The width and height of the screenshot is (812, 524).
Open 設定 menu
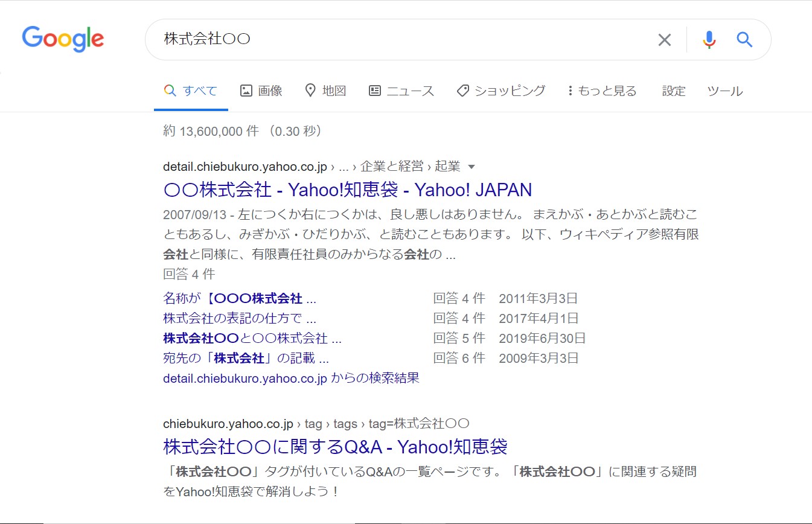tap(674, 91)
